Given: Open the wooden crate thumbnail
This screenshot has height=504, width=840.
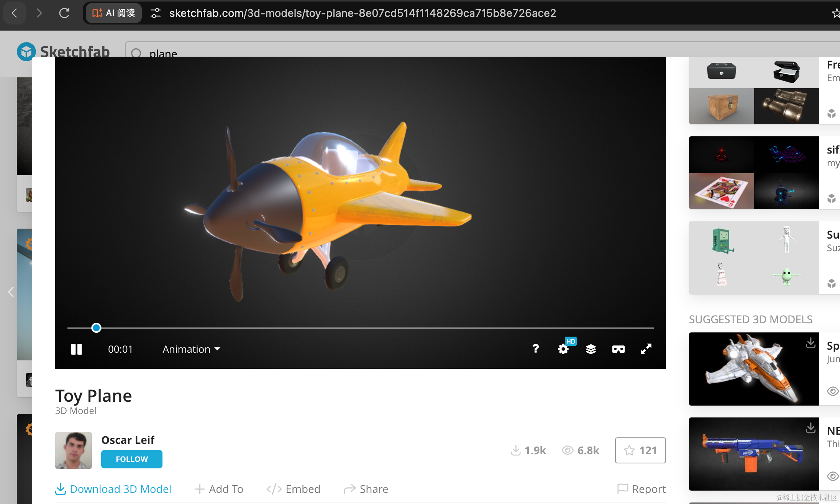Looking at the screenshot, I should point(721,106).
